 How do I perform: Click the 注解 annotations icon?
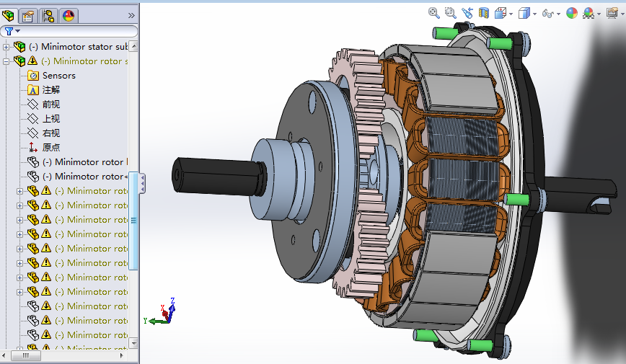click(x=32, y=90)
